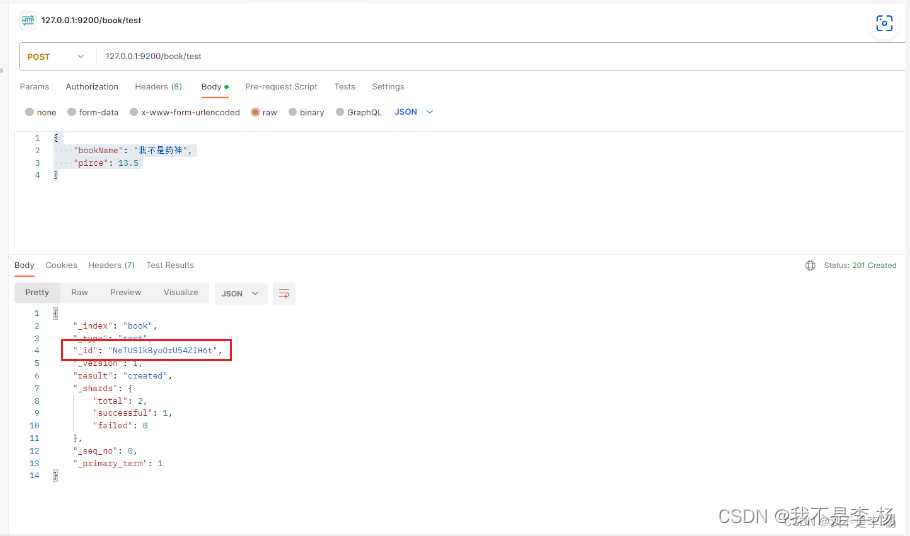Open the request Body tab

click(x=214, y=86)
